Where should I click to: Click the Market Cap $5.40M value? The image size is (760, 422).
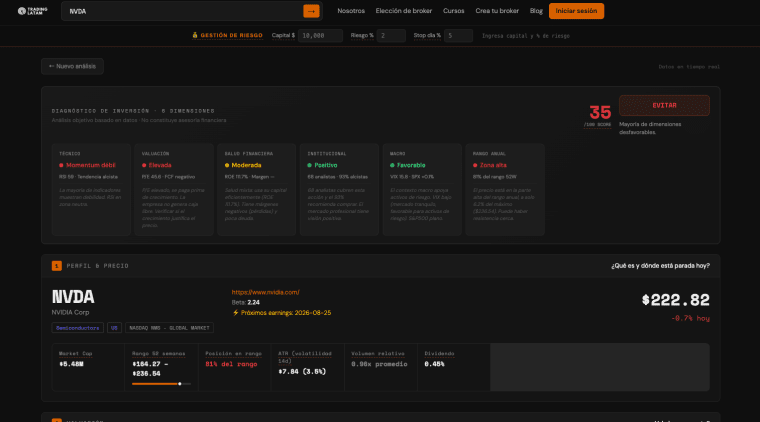click(71, 364)
